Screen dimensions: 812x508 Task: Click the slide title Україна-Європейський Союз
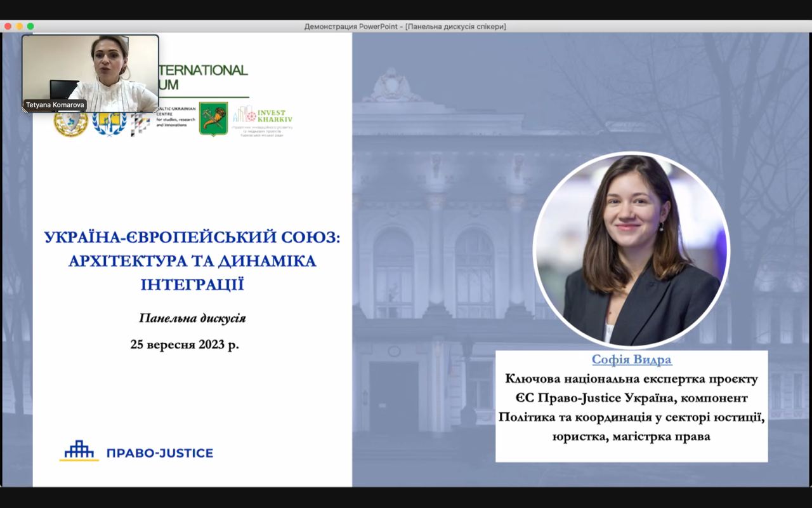(192, 260)
